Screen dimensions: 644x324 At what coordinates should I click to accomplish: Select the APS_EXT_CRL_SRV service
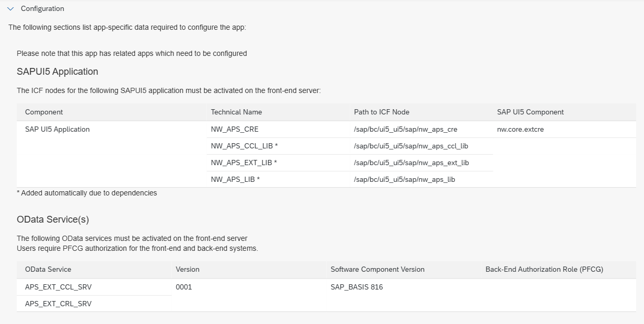59,304
